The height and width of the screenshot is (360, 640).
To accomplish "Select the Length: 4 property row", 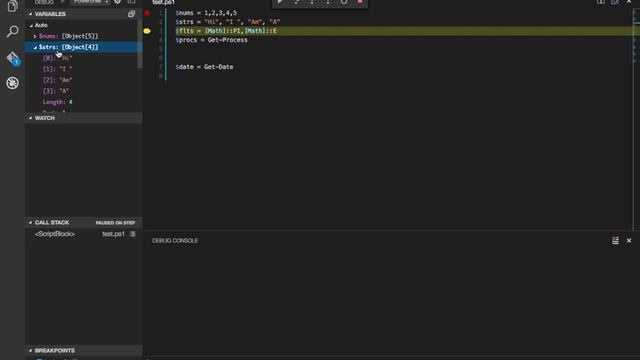I will pyautogui.click(x=84, y=102).
